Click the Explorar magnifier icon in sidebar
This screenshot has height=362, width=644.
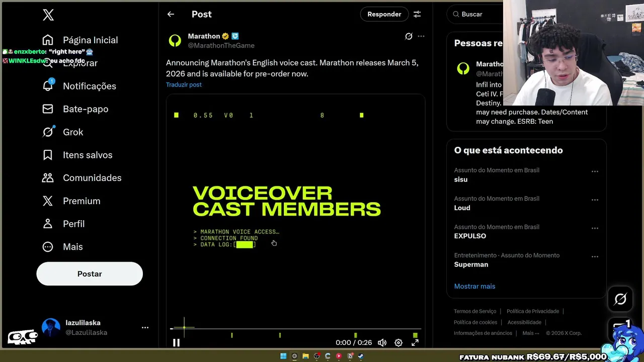pyautogui.click(x=48, y=63)
